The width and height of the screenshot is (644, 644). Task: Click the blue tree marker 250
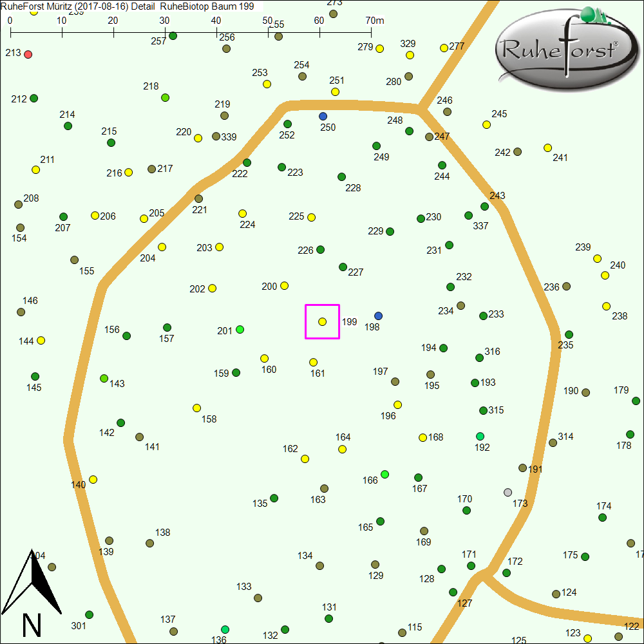323,116
